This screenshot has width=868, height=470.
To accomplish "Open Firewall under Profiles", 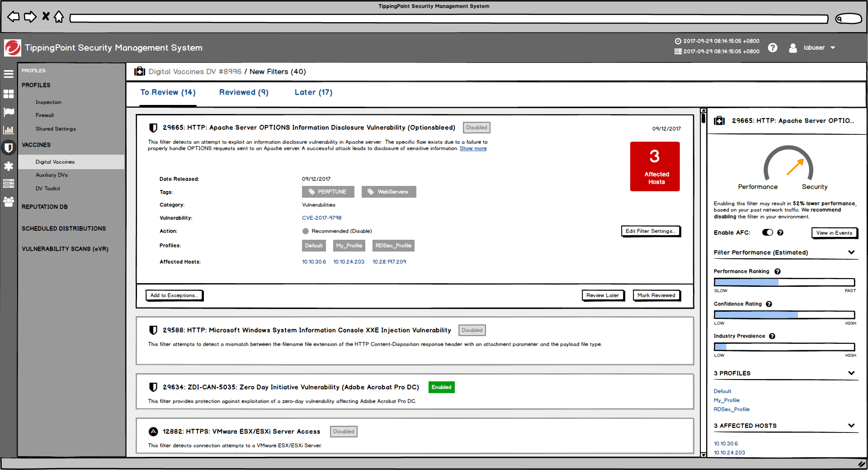I will [x=45, y=115].
